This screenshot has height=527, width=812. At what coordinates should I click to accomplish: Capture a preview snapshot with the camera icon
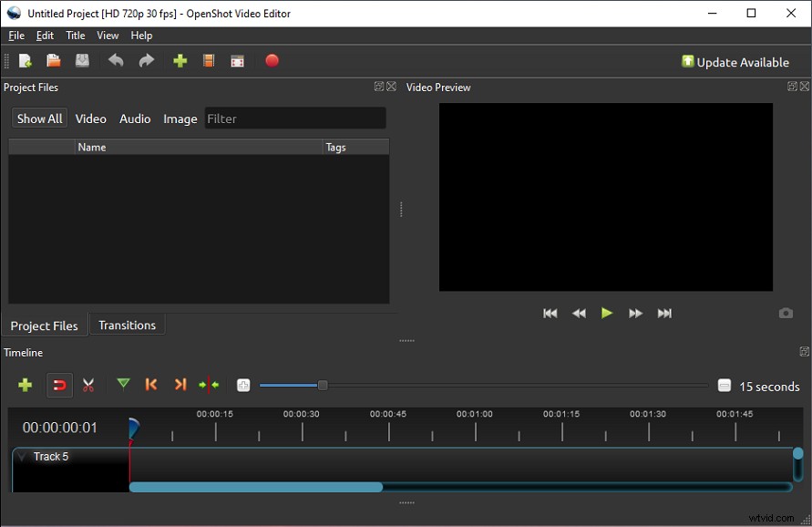tap(786, 313)
